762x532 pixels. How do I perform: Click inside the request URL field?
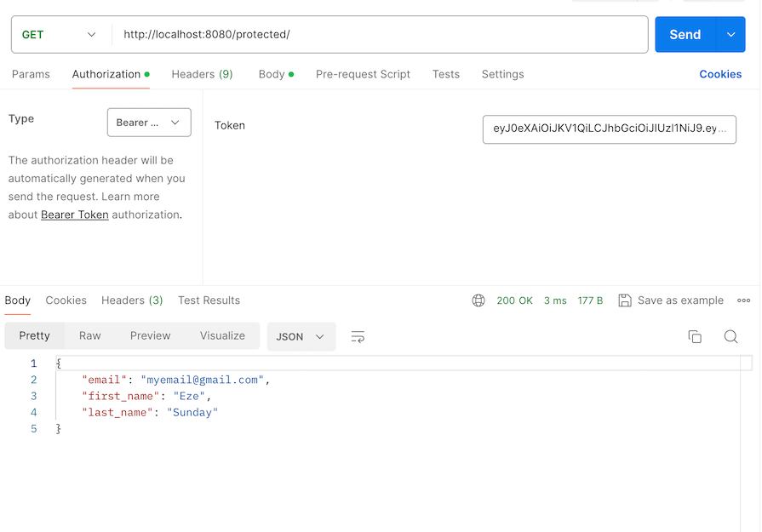point(341,34)
